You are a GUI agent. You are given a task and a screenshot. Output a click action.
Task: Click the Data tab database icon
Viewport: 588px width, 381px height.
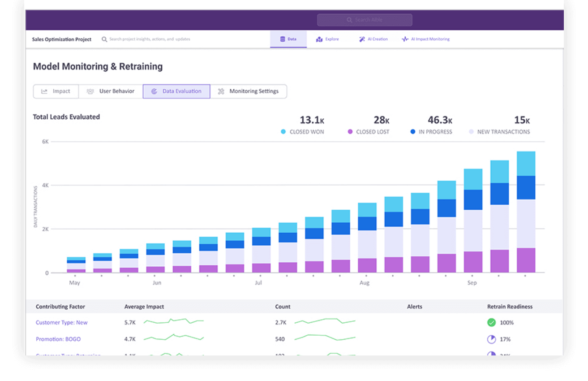(283, 39)
